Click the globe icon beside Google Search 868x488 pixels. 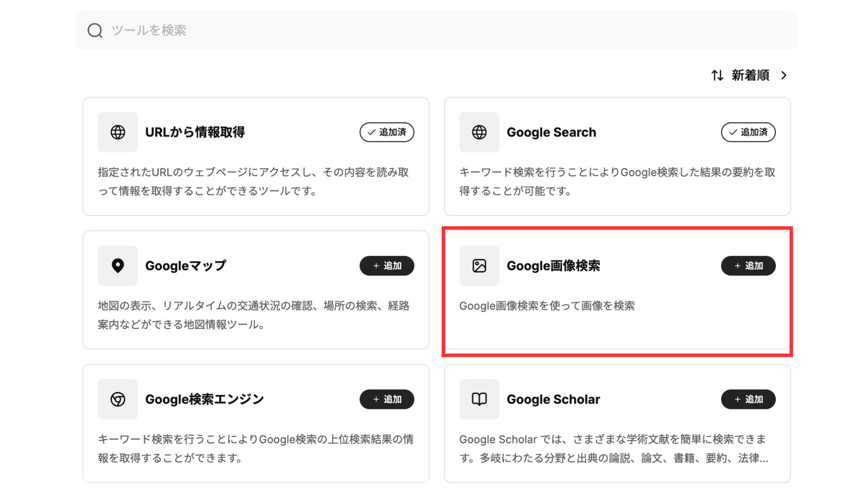pos(479,132)
